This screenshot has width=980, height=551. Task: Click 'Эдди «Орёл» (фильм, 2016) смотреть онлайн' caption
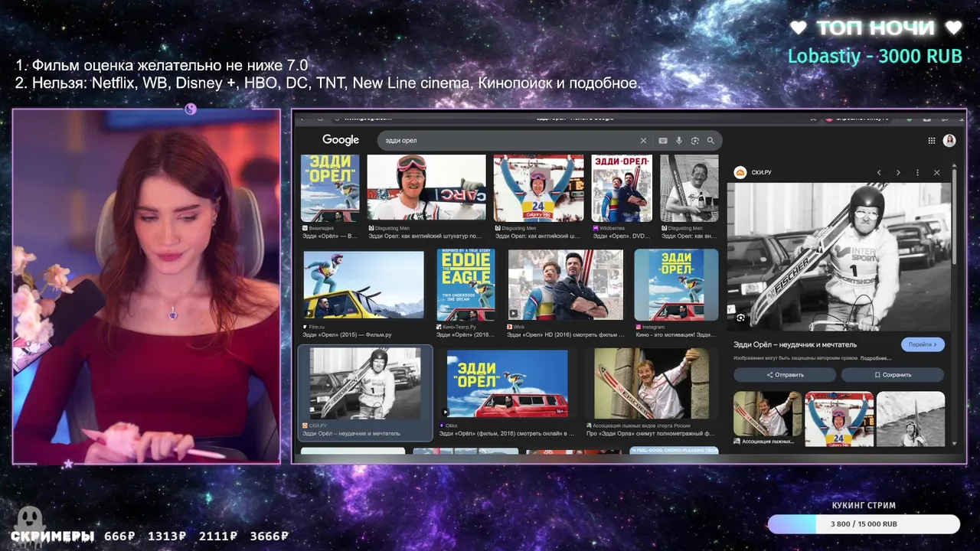click(507, 434)
